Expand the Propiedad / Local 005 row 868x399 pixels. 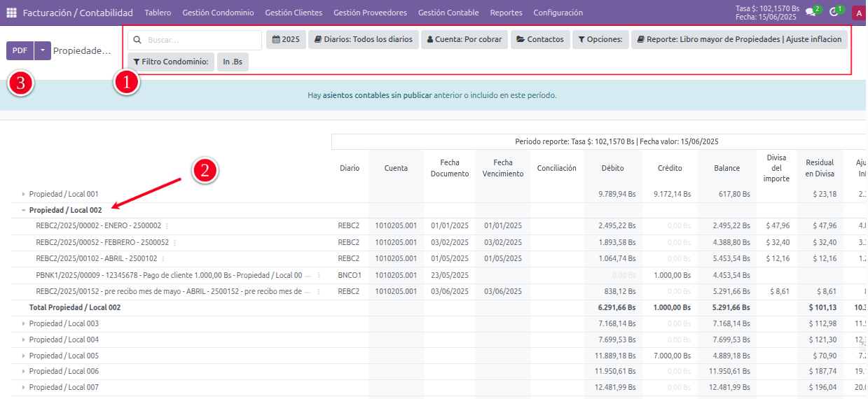pos(23,356)
